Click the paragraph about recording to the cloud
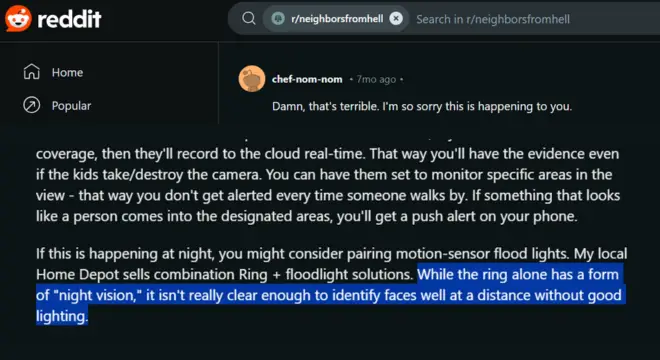660x360 pixels. [328, 185]
